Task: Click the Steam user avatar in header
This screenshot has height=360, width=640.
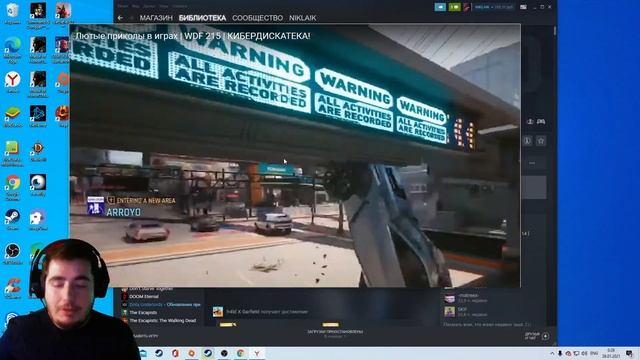Action: click(x=467, y=7)
